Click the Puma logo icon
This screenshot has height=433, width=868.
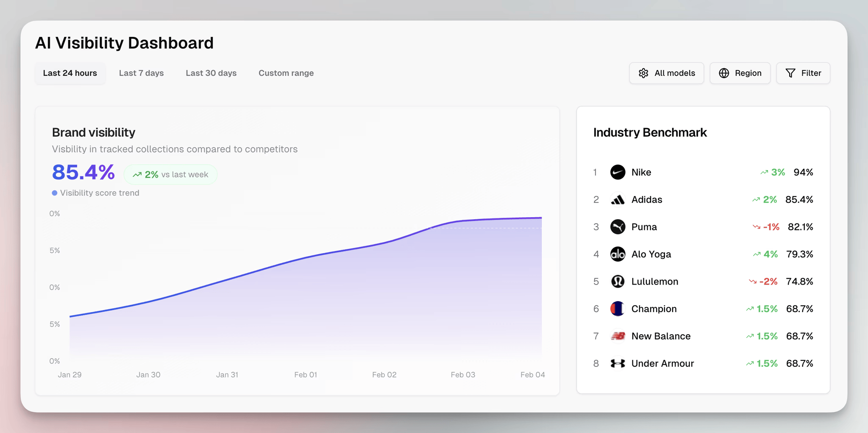[618, 227]
